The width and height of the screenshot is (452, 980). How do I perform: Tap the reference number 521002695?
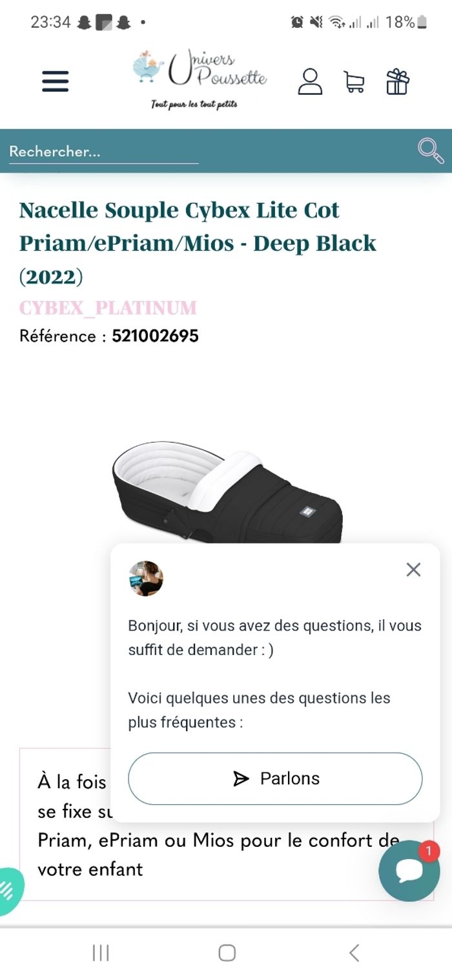[155, 336]
